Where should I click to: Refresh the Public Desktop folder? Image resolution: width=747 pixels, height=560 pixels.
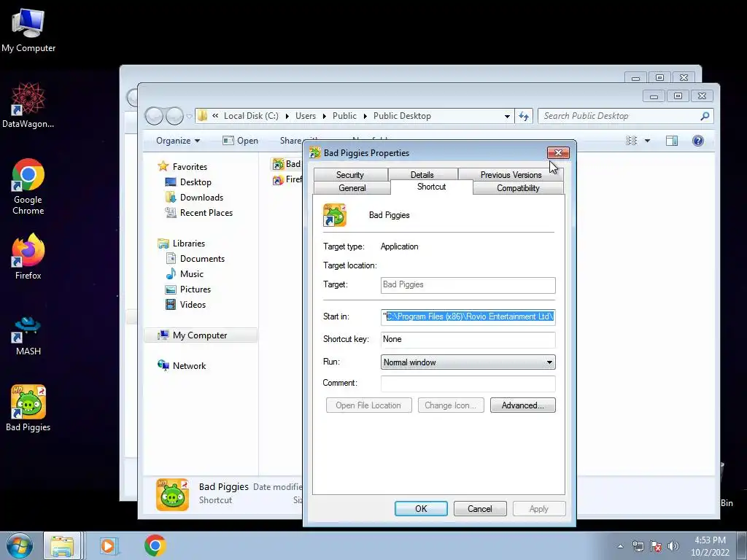click(x=524, y=116)
